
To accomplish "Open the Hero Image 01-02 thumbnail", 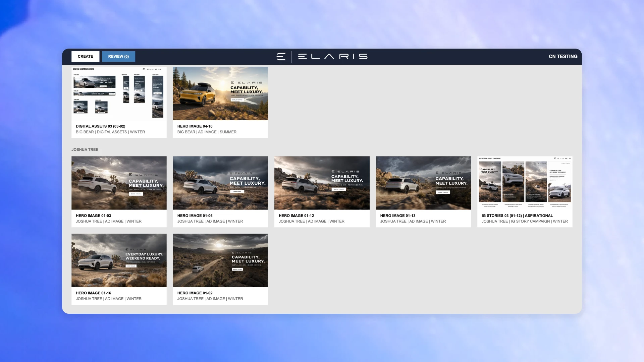I will [x=220, y=260].
